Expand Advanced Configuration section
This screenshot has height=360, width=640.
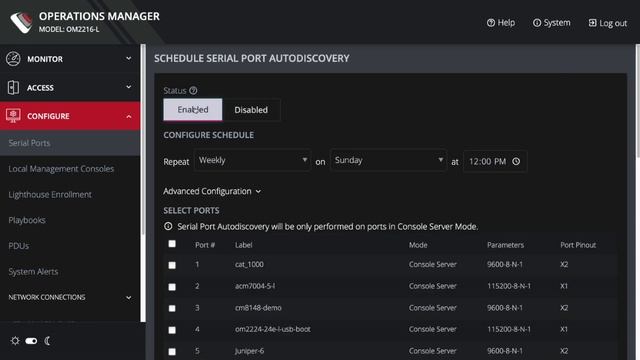tap(212, 191)
